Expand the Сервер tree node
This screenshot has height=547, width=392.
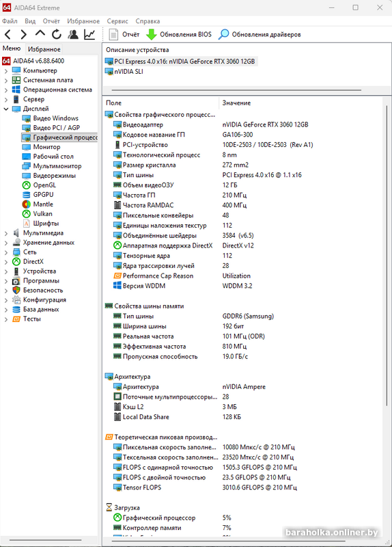click(x=6, y=99)
